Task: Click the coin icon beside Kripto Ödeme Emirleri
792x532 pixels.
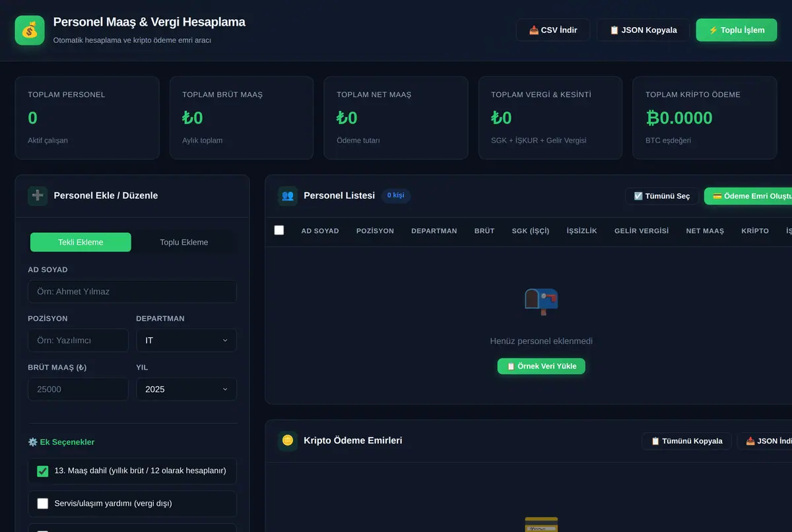Action: click(x=288, y=440)
